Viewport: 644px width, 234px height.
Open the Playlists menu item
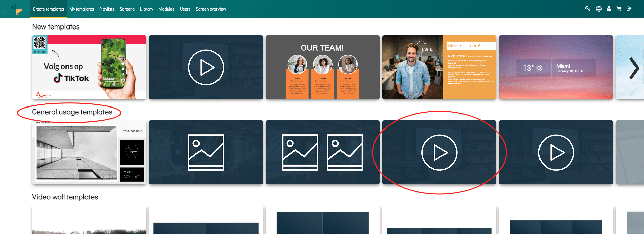107,9
